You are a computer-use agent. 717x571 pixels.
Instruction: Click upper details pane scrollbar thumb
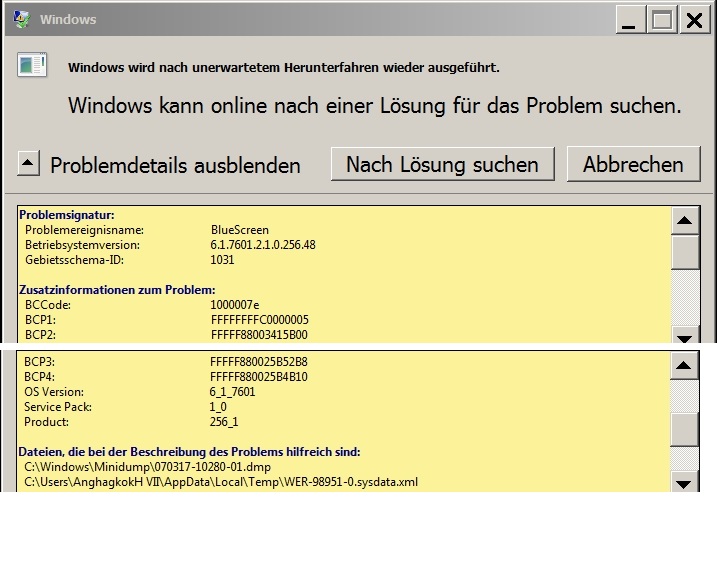pyautogui.click(x=685, y=252)
